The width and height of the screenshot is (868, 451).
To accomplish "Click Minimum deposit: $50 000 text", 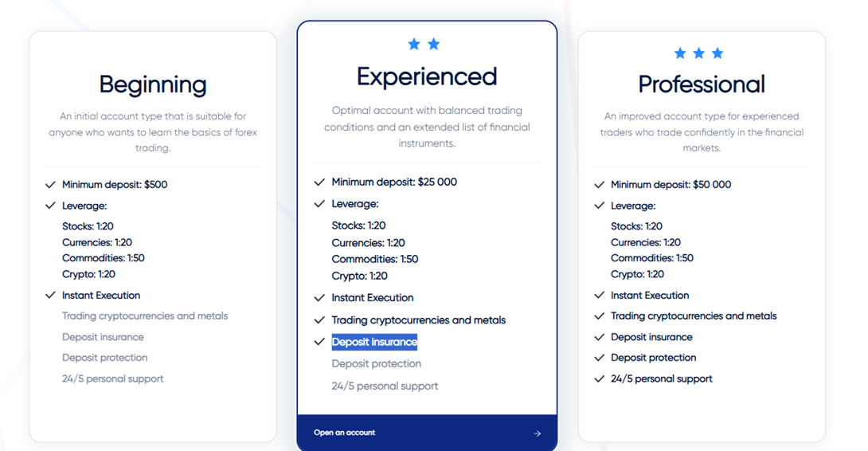I will (671, 185).
